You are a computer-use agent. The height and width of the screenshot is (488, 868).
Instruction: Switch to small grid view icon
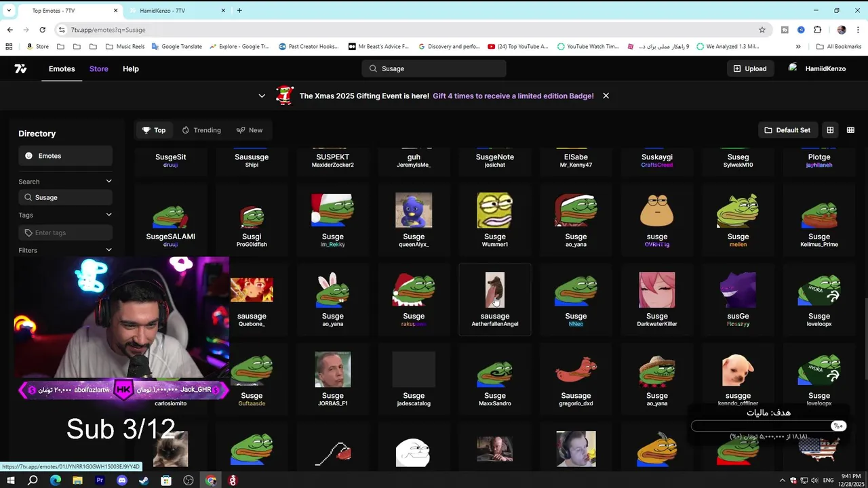tap(850, 130)
